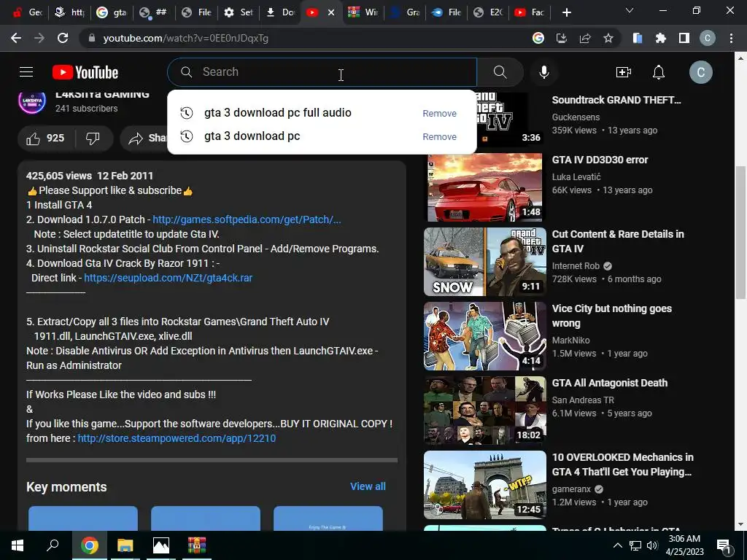The height and width of the screenshot is (560, 747).
Task: Switch to the 'Wi' WinRAR tab
Action: pos(363,12)
